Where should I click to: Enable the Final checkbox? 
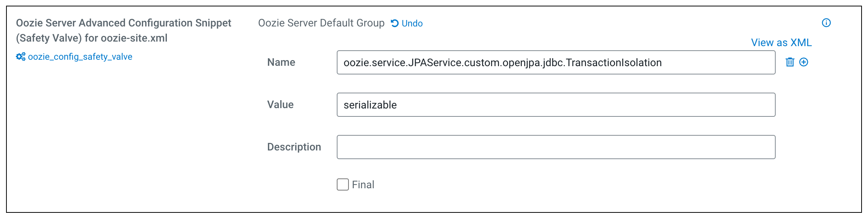click(x=343, y=184)
